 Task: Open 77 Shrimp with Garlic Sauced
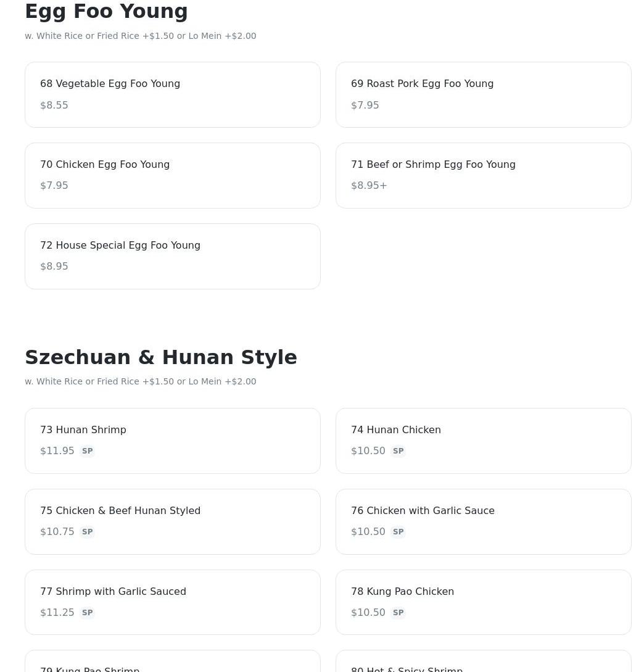[x=172, y=602]
